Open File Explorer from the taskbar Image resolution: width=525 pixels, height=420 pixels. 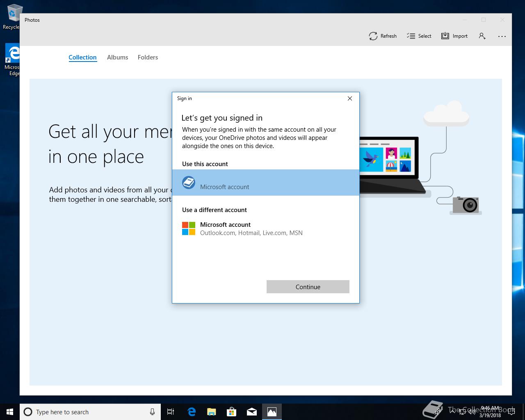(x=212, y=412)
